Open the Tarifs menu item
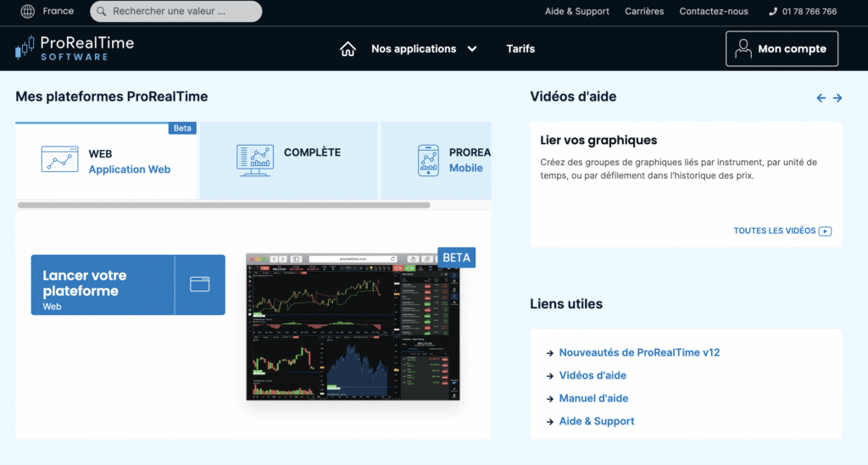Image resolution: width=868 pixels, height=465 pixels. (520, 48)
